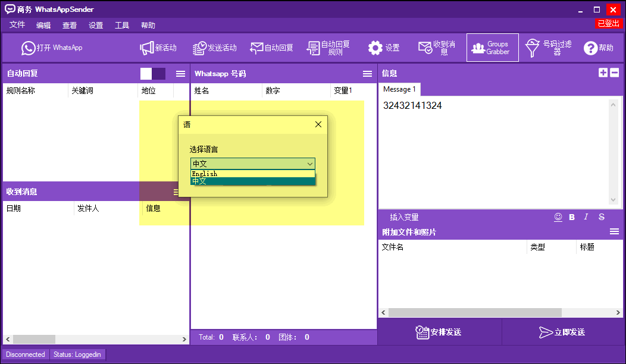Open the attachments panel hamburger menu
The width and height of the screenshot is (626, 364).
point(615,231)
